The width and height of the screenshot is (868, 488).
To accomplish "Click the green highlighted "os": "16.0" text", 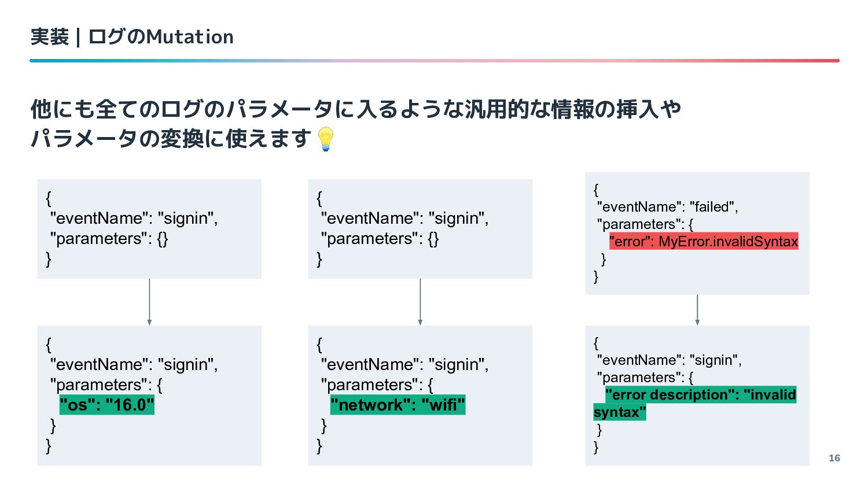I will click(107, 405).
